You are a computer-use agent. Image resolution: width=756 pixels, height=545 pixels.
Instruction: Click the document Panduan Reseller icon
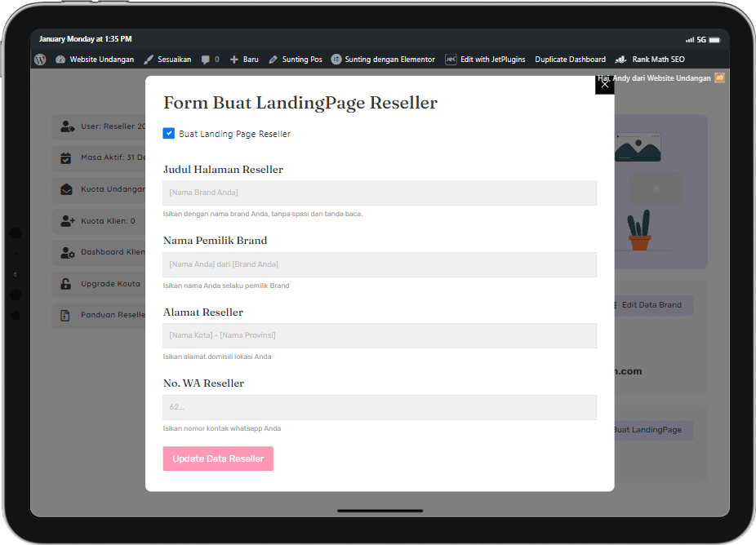pos(65,316)
